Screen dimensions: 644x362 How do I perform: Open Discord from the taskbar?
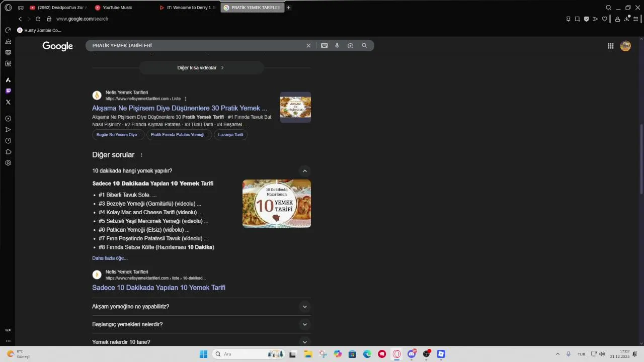pyautogui.click(x=412, y=354)
